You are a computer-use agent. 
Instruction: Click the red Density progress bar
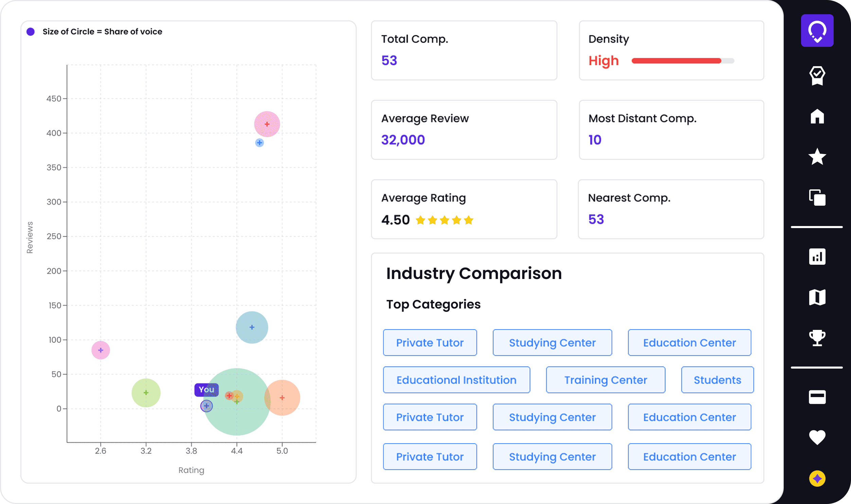click(x=676, y=61)
